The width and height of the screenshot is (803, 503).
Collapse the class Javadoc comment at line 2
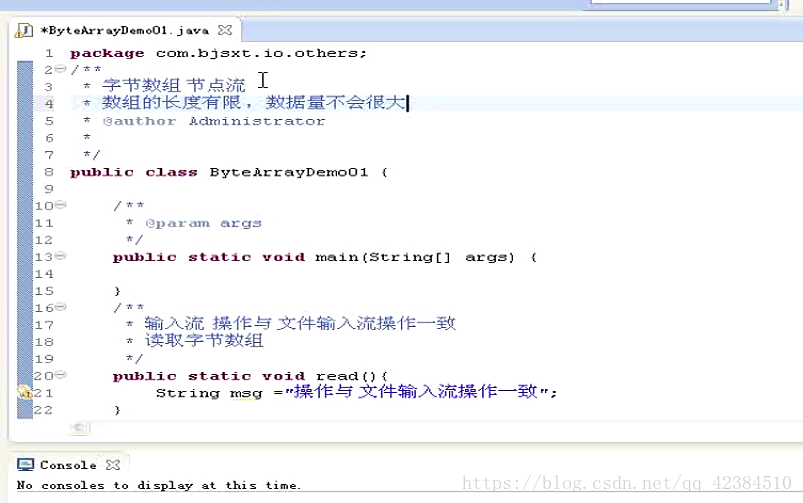tap(60, 69)
